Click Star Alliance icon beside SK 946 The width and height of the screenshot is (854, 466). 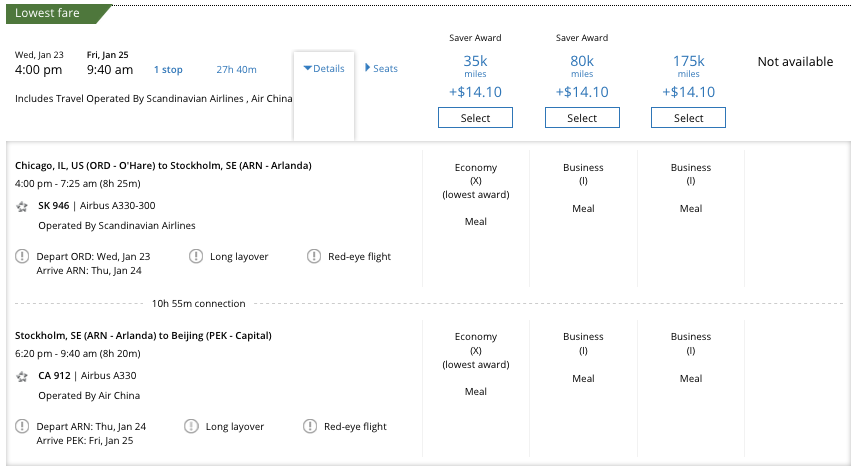click(22, 206)
